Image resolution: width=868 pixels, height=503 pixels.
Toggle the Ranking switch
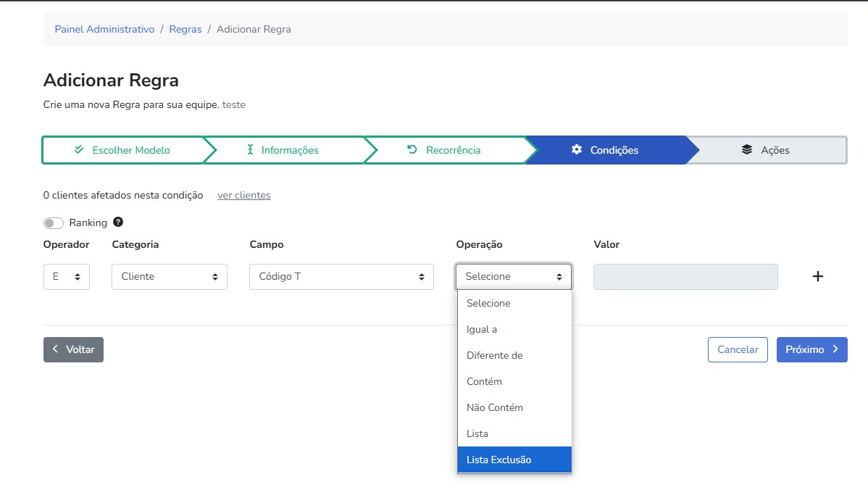click(x=54, y=223)
